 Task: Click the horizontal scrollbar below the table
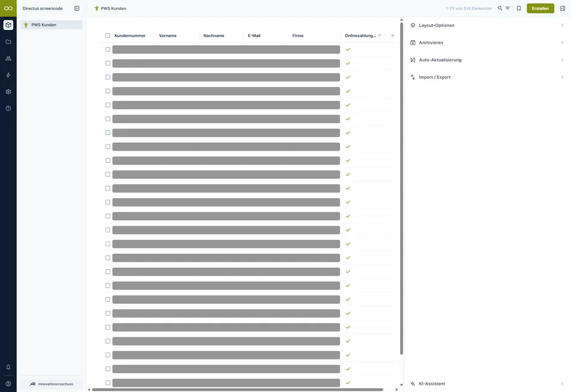tap(237, 390)
